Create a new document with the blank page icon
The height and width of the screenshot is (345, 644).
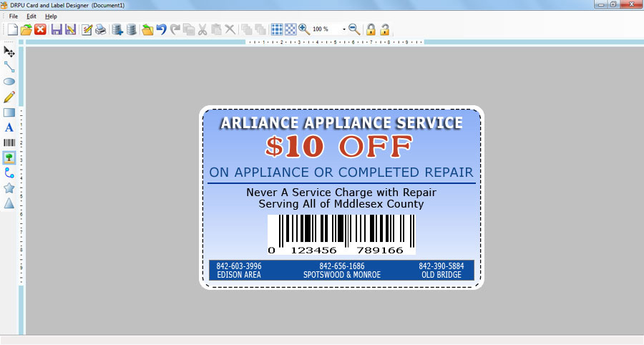12,29
